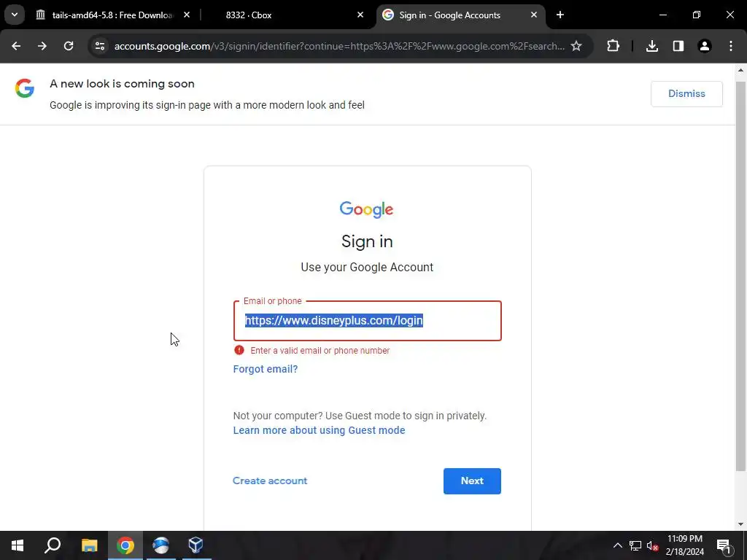Open the clock showing 11:09 PM
This screenshot has width=747, height=560.
point(684,545)
